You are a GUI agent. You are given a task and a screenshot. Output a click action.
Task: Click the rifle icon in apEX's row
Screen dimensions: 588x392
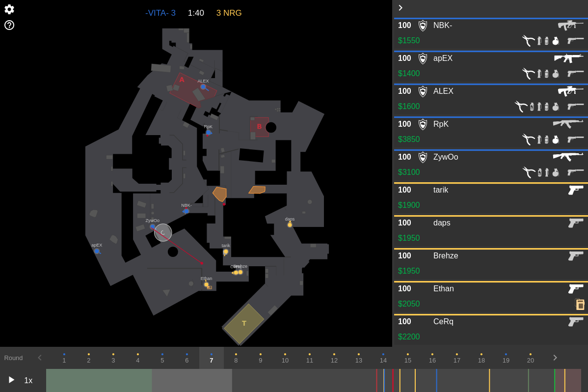(569, 58)
